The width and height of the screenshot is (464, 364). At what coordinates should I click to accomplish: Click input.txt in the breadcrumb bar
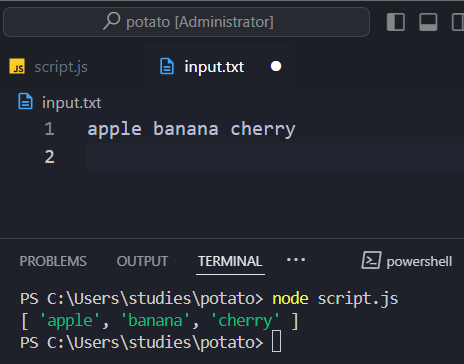coord(71,103)
